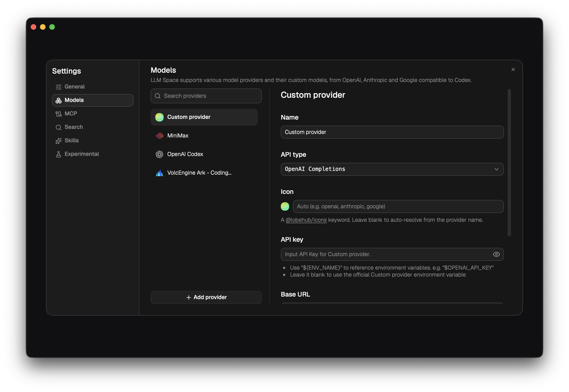Screen dimensions: 569x392
Task: Open the Experimental flask icon
Action: 59,154
